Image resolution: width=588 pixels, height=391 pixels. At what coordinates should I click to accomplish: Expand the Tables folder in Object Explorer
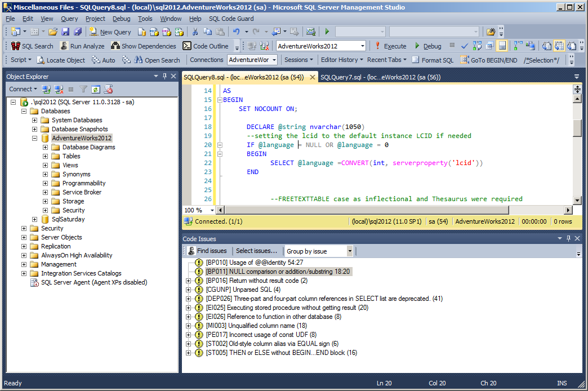coord(46,156)
